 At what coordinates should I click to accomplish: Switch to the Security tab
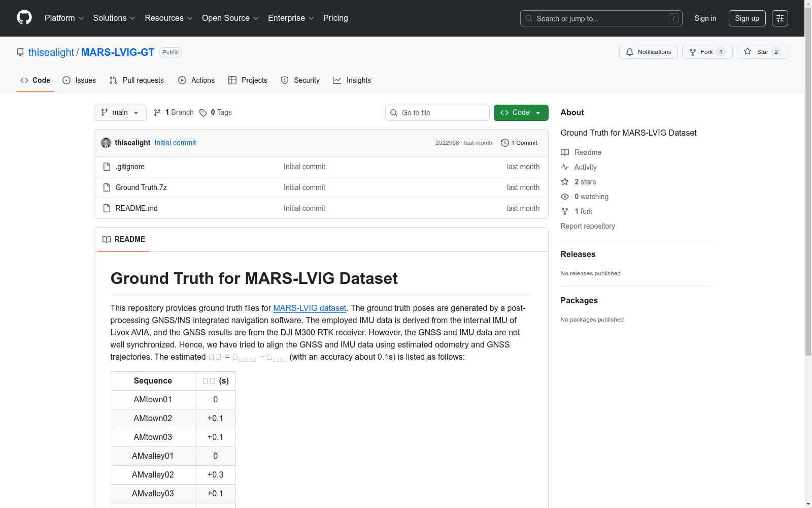300,80
